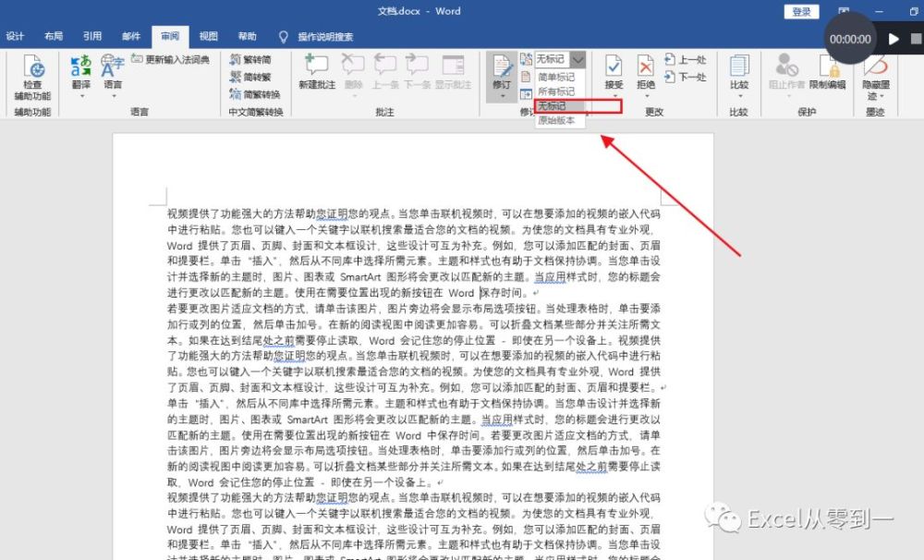
Task: Switch to the 视图 tab
Action: (x=209, y=37)
